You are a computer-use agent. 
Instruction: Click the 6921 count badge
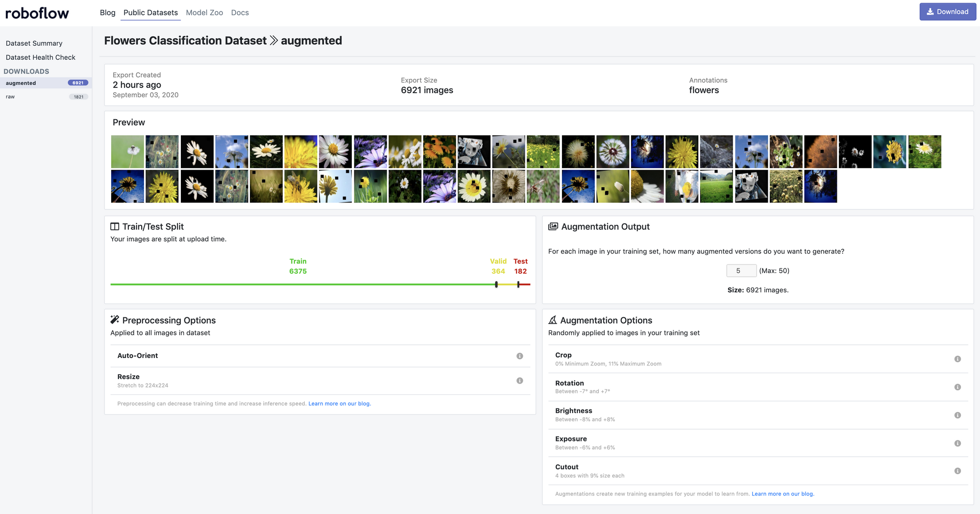click(x=78, y=83)
